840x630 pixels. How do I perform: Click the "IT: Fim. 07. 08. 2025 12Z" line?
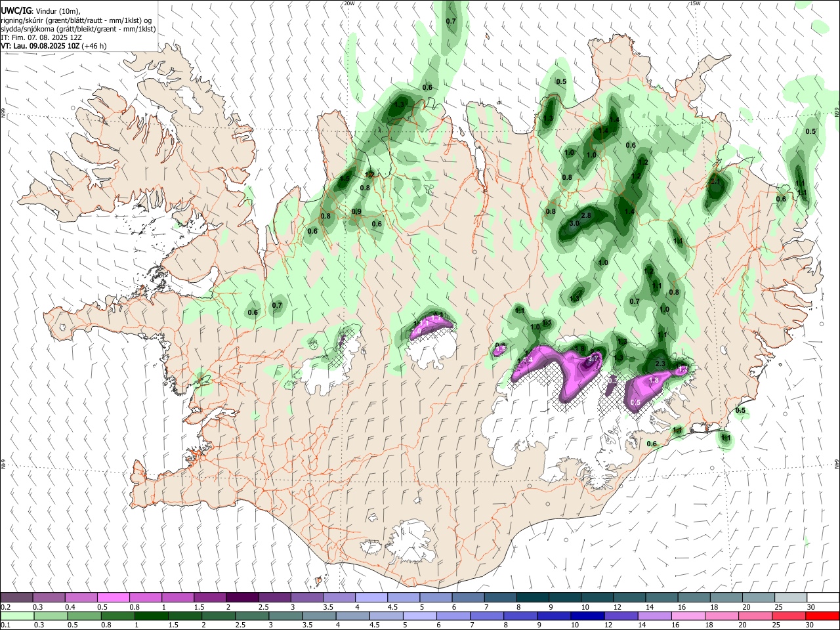(x=41, y=38)
